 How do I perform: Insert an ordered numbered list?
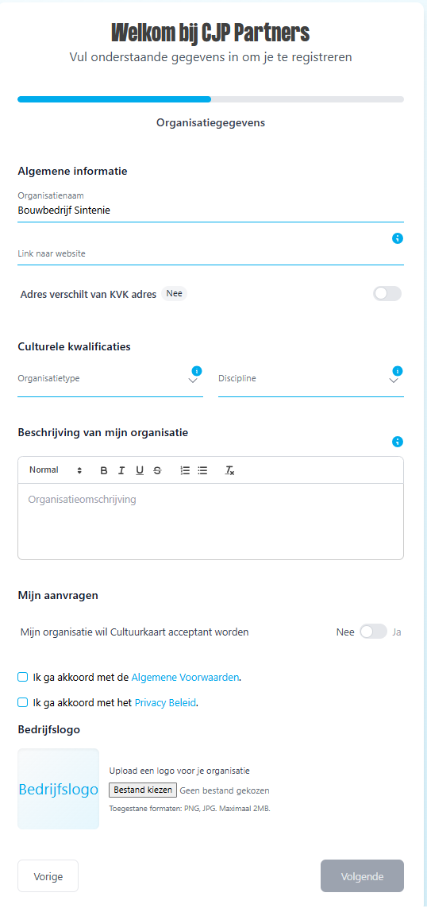(185, 470)
